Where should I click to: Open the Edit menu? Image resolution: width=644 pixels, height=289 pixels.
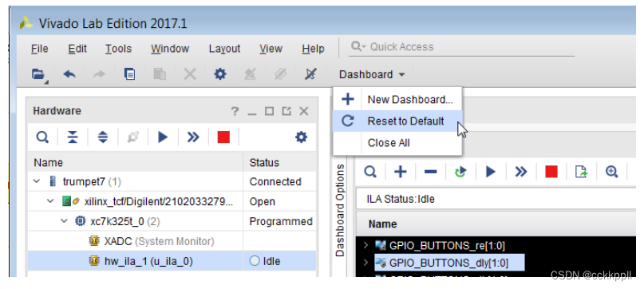(77, 49)
